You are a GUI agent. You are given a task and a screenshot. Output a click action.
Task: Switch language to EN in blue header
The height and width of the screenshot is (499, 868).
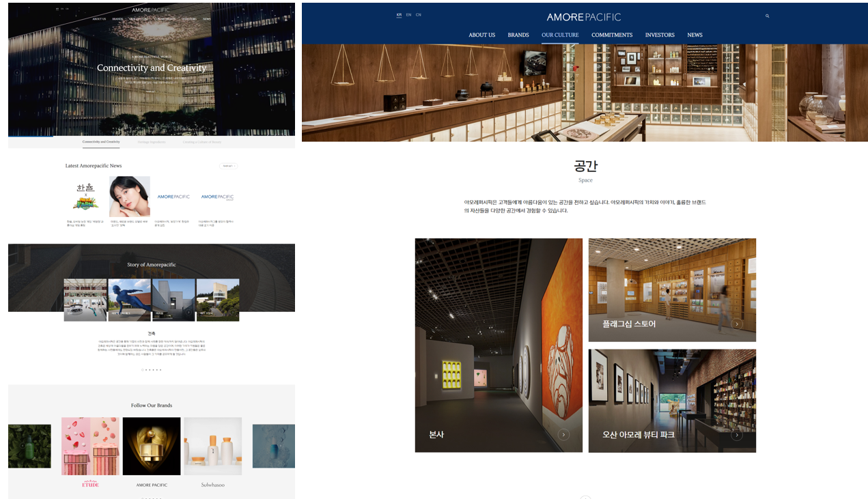pyautogui.click(x=408, y=15)
